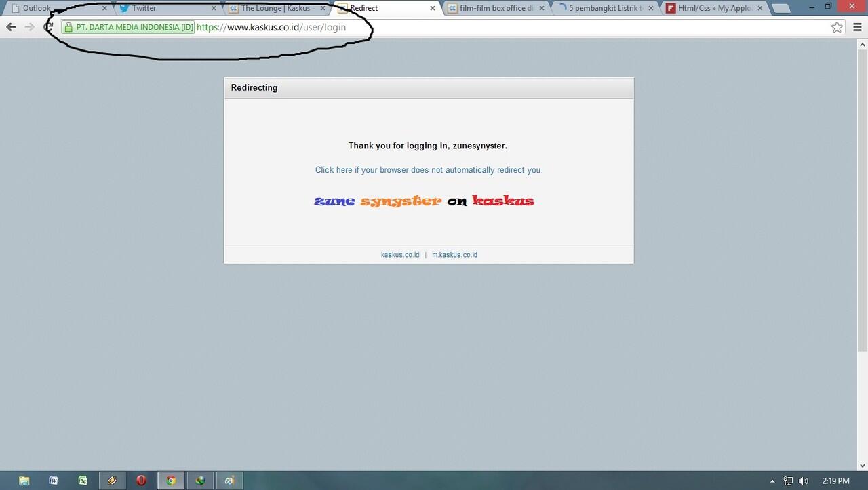Restore down the Chrome window
The image size is (868, 490).
click(828, 6)
